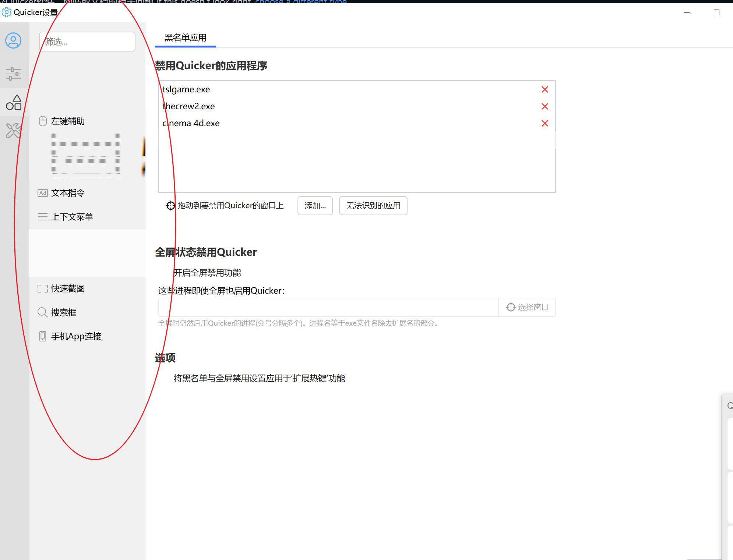The width and height of the screenshot is (733, 560).
Task: Open 上下文菜单 in the settings list
Action: (x=87, y=217)
